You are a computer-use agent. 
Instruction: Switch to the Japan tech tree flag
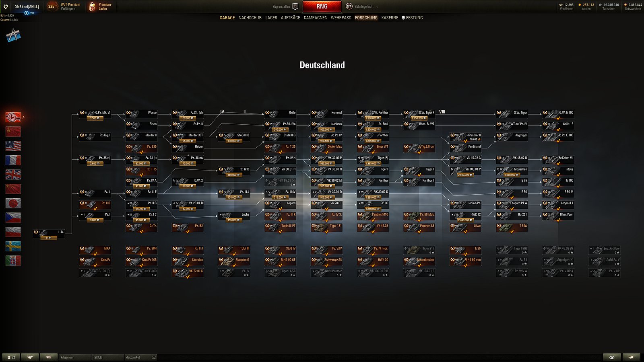pos(13,204)
